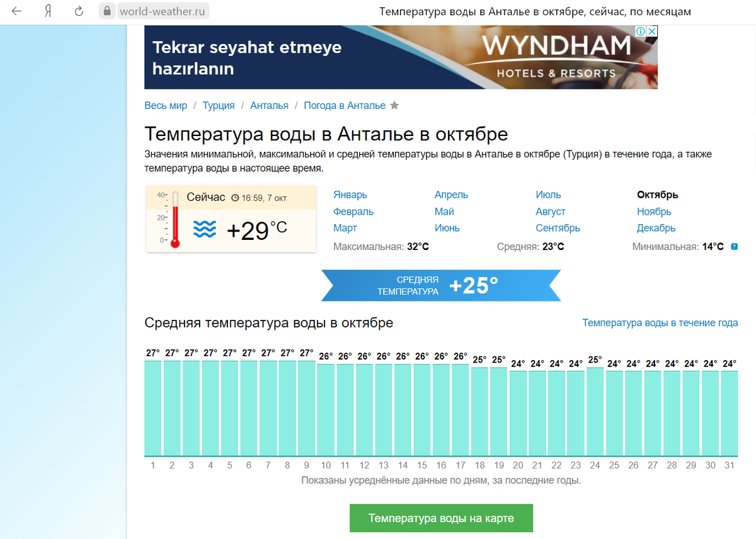756x539 pixels.
Task: Switch to the Декабрь month
Action: pos(656,228)
